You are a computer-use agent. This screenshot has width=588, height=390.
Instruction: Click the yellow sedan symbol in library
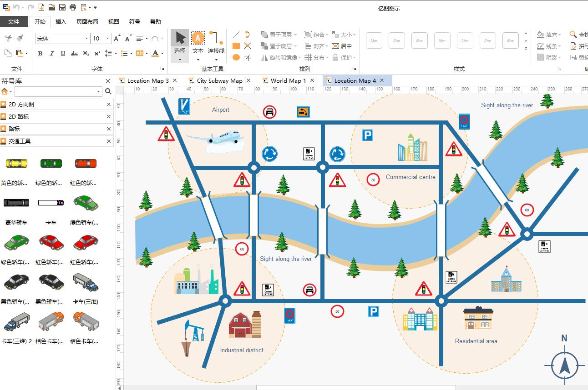coord(16,163)
